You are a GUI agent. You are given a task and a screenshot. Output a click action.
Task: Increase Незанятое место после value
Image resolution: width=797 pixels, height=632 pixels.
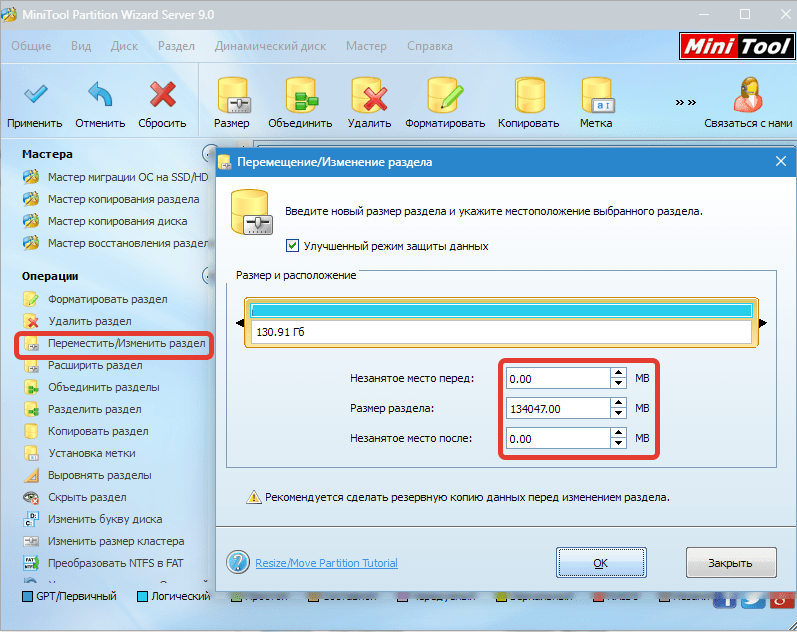point(618,433)
